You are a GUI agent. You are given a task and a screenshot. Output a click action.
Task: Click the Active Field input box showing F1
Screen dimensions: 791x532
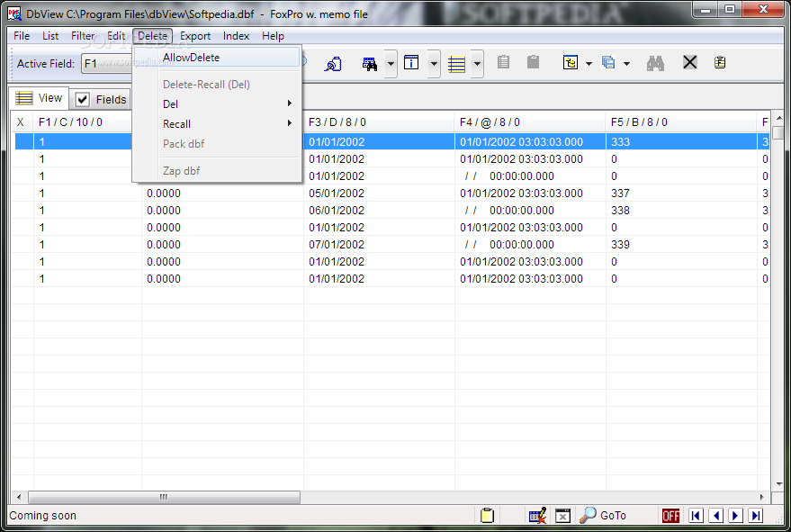coord(107,64)
